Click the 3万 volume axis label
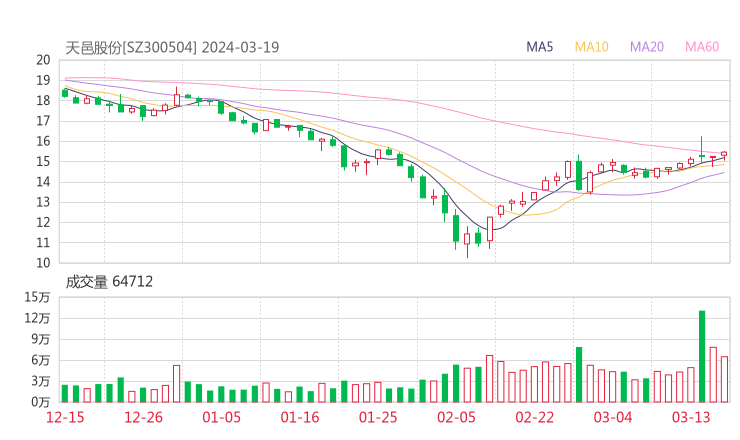The image size is (740, 440). [x=41, y=381]
